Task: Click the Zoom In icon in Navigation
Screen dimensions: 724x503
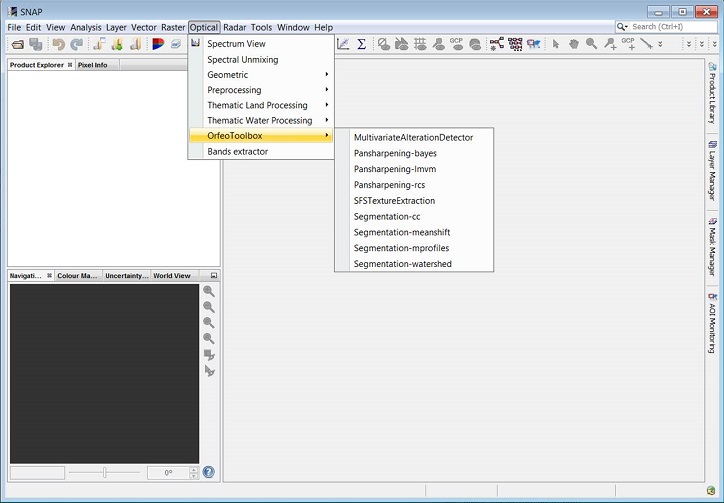Action: [209, 291]
